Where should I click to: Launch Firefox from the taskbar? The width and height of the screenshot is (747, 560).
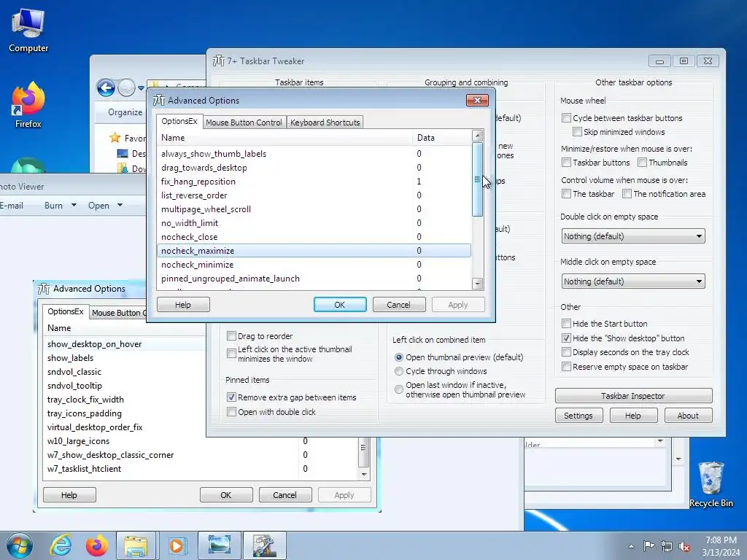coord(97,545)
